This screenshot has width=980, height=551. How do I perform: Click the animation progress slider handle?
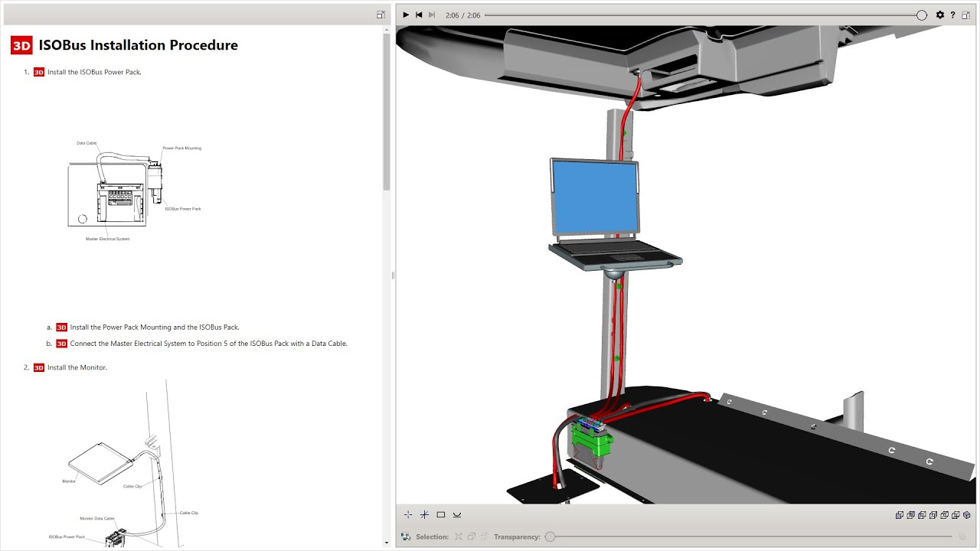point(922,15)
